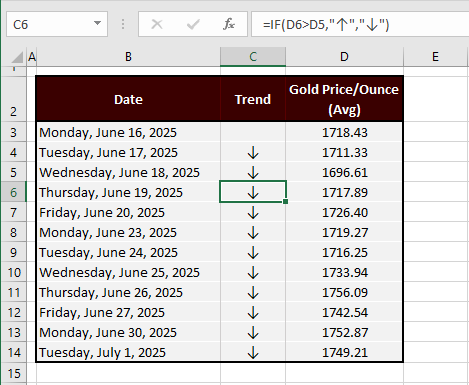Click the Enter checkmark formula icon
Image resolution: width=469 pixels, height=385 pixels.
coord(193,24)
